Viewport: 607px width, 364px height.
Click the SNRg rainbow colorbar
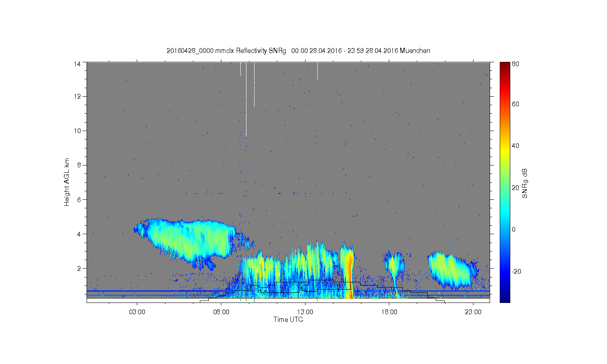[x=505, y=182]
